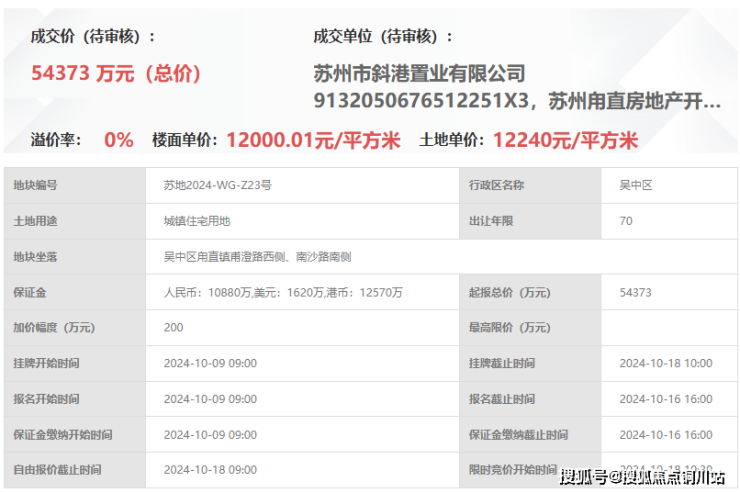
Task: Click the 搜狐号@搜狐焦点 watermark
Action: (x=642, y=477)
